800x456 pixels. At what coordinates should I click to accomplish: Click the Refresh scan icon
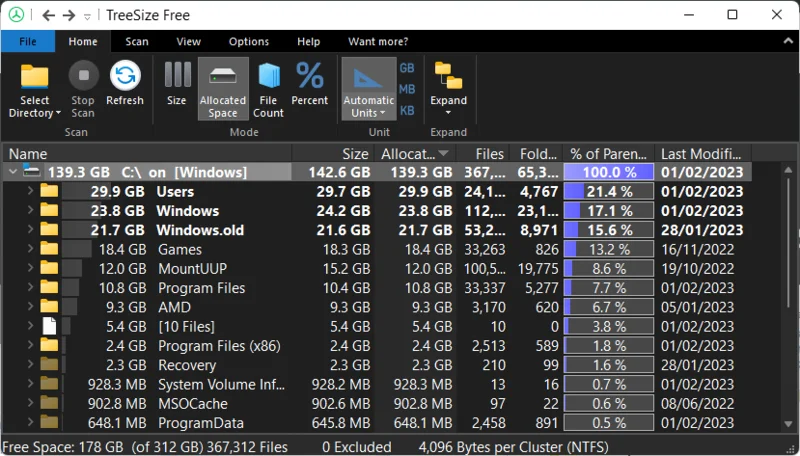tap(125, 78)
